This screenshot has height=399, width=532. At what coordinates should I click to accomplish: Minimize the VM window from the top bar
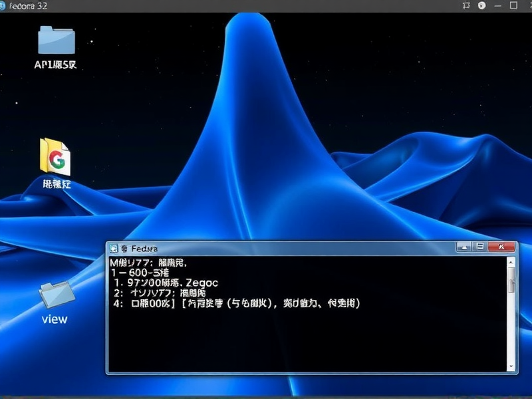click(x=497, y=5)
